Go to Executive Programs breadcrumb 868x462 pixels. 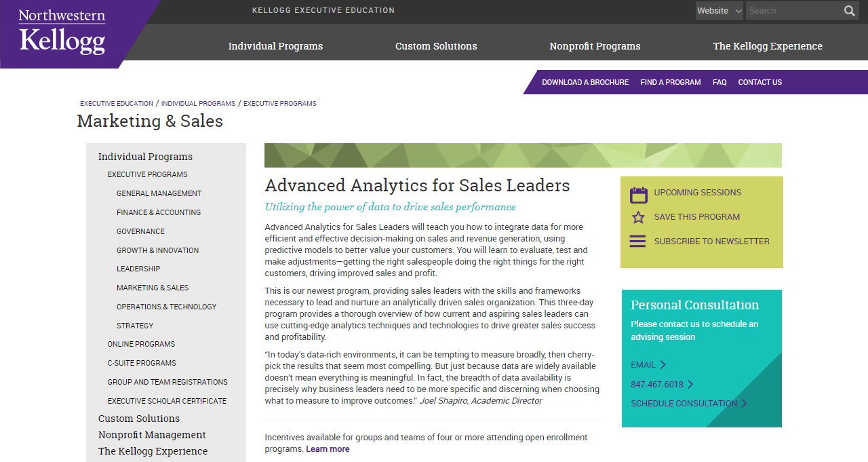click(280, 104)
